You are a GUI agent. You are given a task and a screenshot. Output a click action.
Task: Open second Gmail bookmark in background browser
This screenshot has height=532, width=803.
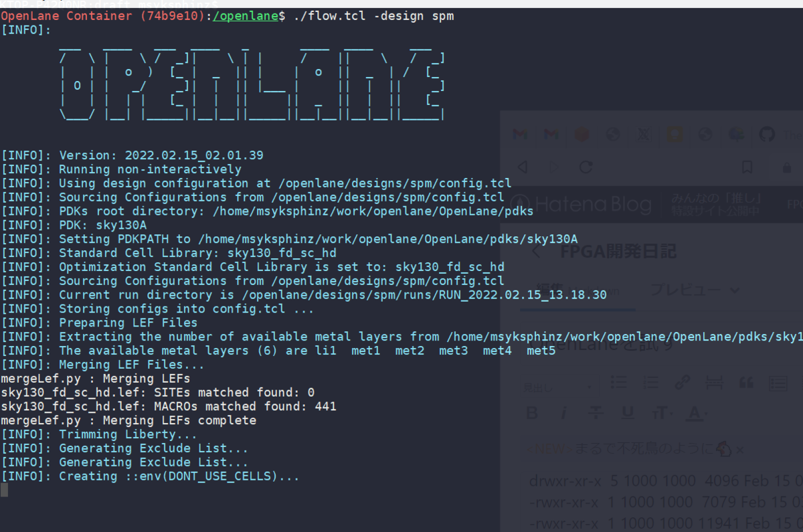click(551, 135)
